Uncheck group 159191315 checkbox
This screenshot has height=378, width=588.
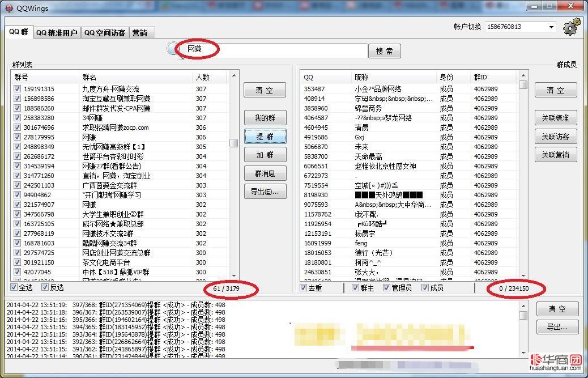pyautogui.click(x=17, y=89)
